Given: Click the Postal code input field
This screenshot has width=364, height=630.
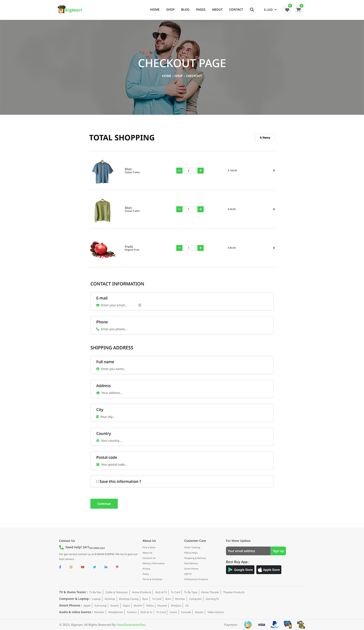Looking at the screenshot, I should (x=182, y=465).
